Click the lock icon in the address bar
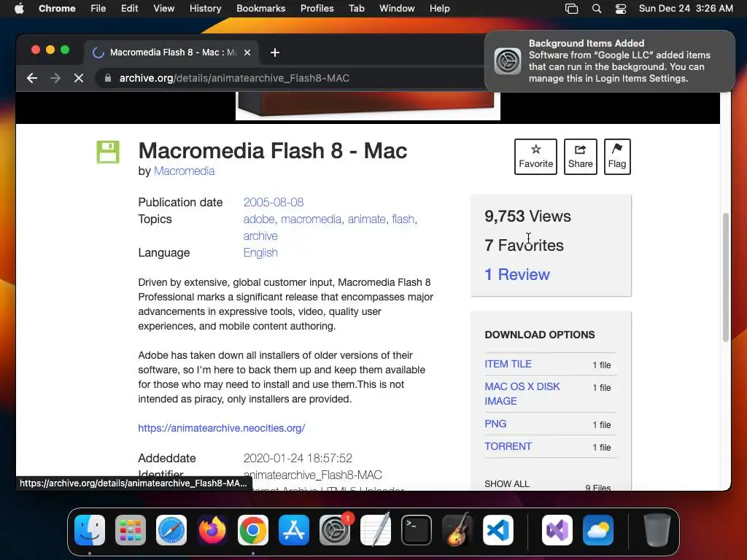Screen dimensions: 747x560 click(108, 78)
